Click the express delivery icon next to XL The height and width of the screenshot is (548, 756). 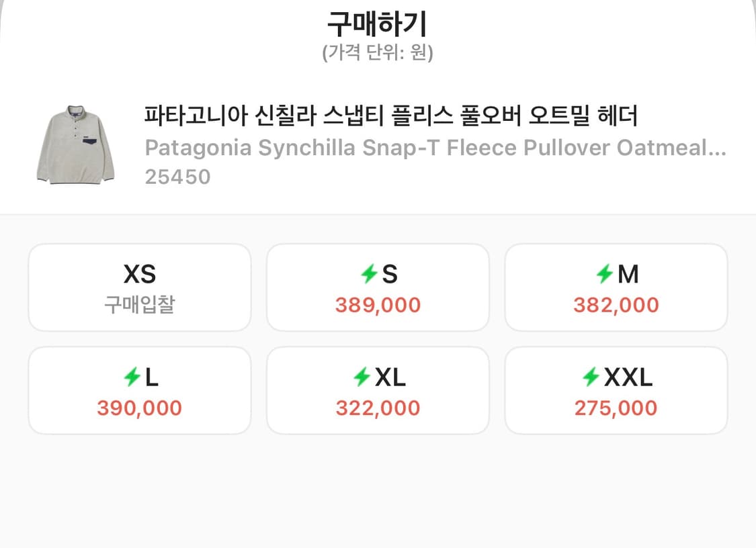[361, 377]
